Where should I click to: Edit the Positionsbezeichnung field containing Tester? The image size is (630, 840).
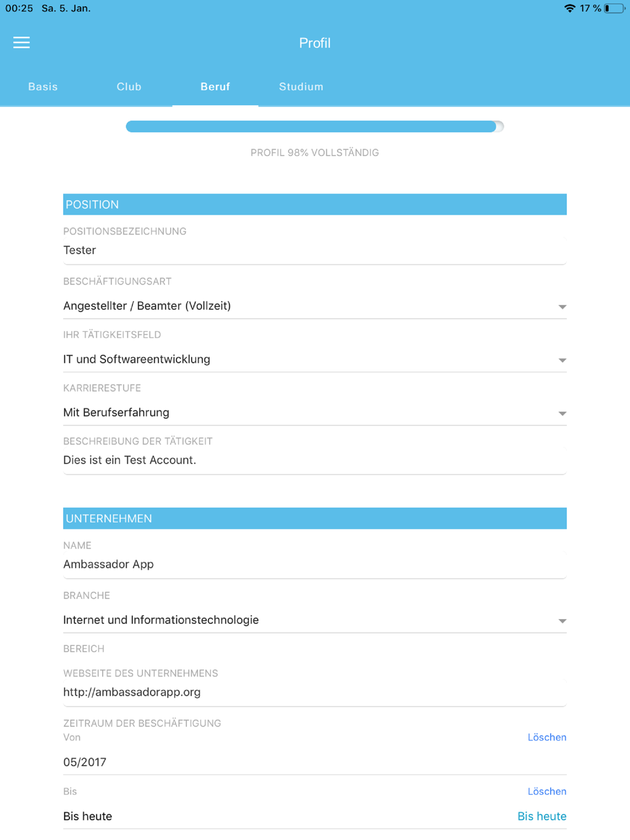[x=315, y=251]
